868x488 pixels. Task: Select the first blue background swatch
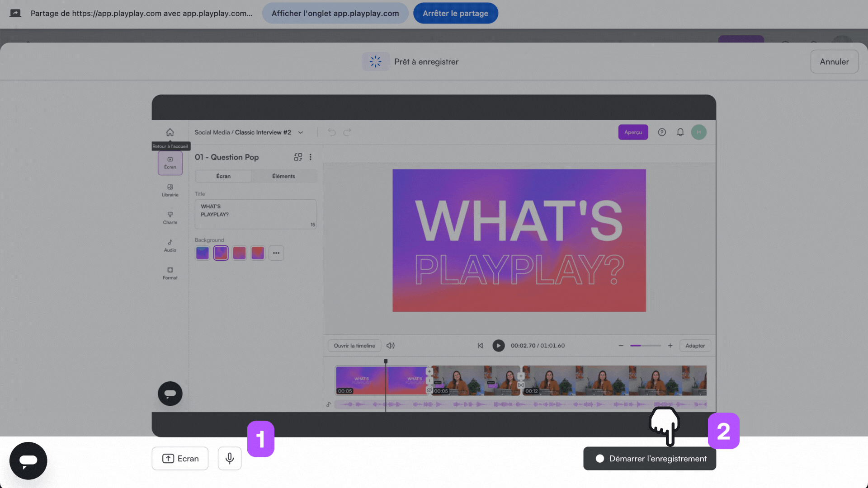(x=202, y=253)
